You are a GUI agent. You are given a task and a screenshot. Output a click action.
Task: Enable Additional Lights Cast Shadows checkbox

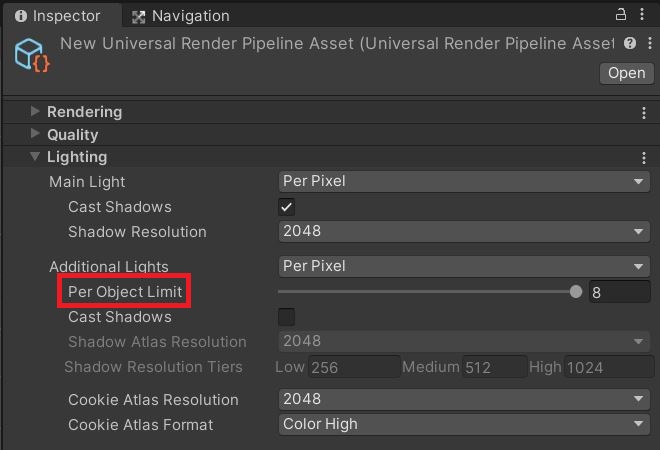click(286, 317)
